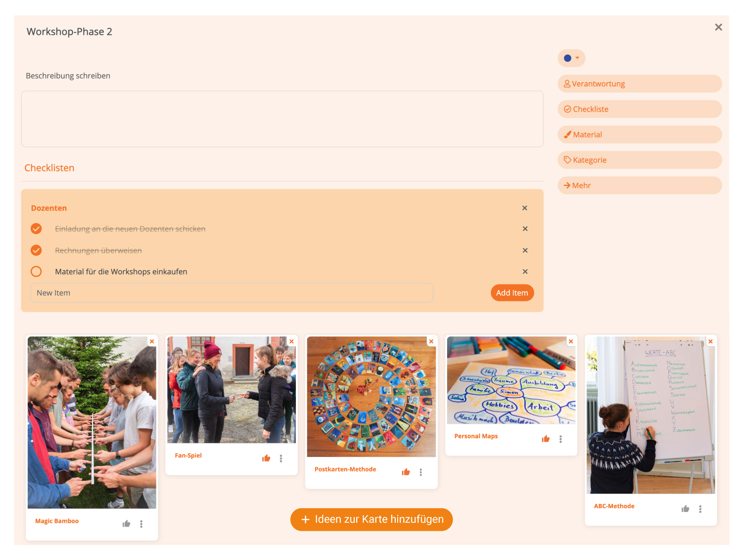Click the Add Item button
Screen dimensions: 743x560
pos(512,292)
